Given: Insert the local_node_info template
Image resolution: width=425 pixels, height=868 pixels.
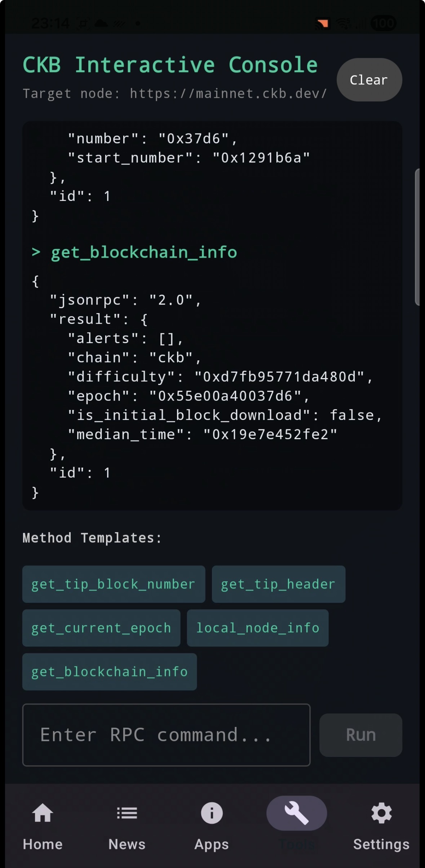Looking at the screenshot, I should coord(258,628).
